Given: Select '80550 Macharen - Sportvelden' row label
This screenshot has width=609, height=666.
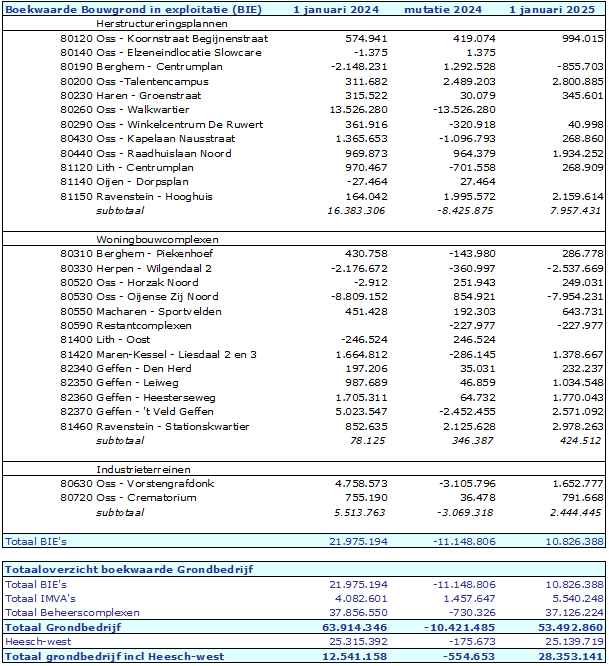Looking at the screenshot, I should 141,311.
